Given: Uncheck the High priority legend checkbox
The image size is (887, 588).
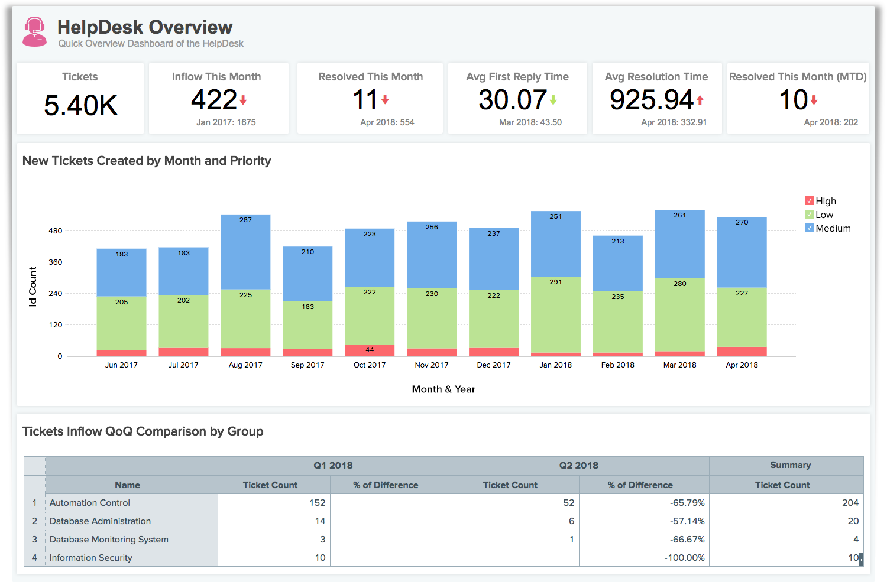Looking at the screenshot, I should pos(810,201).
